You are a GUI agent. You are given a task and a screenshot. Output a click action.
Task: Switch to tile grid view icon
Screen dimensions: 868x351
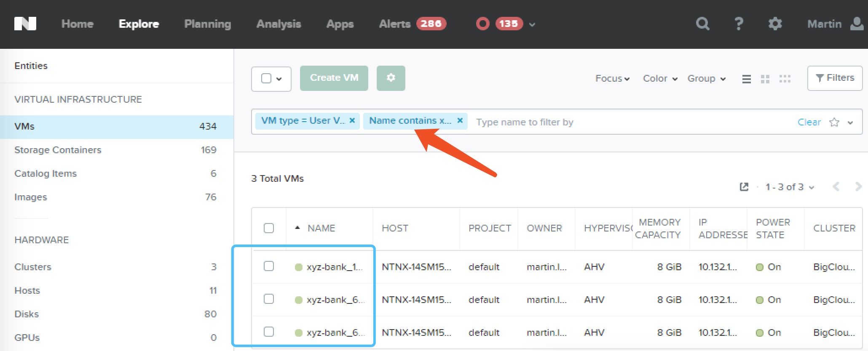pos(765,79)
